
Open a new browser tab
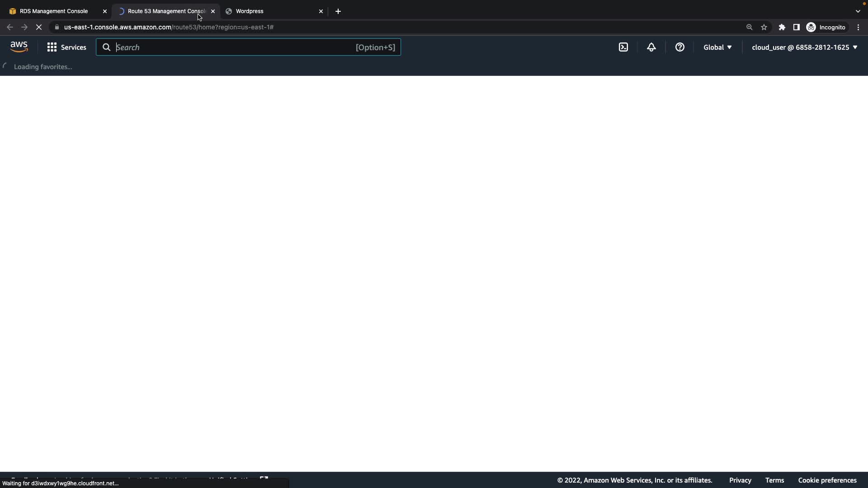pos(338,11)
